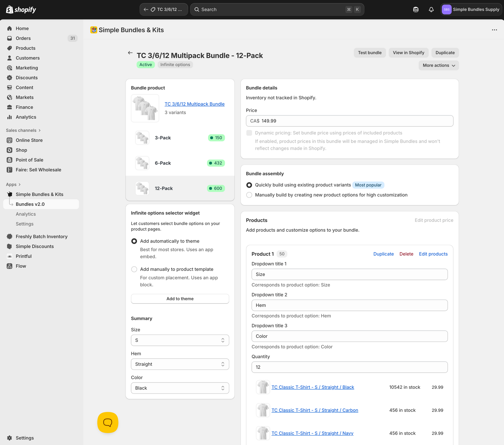This screenshot has height=445, width=504.
Task: Open the More actions dropdown
Action: (439, 65)
